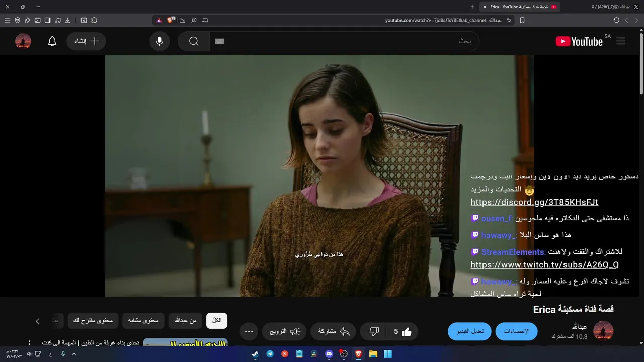Click the video player area

319,176
